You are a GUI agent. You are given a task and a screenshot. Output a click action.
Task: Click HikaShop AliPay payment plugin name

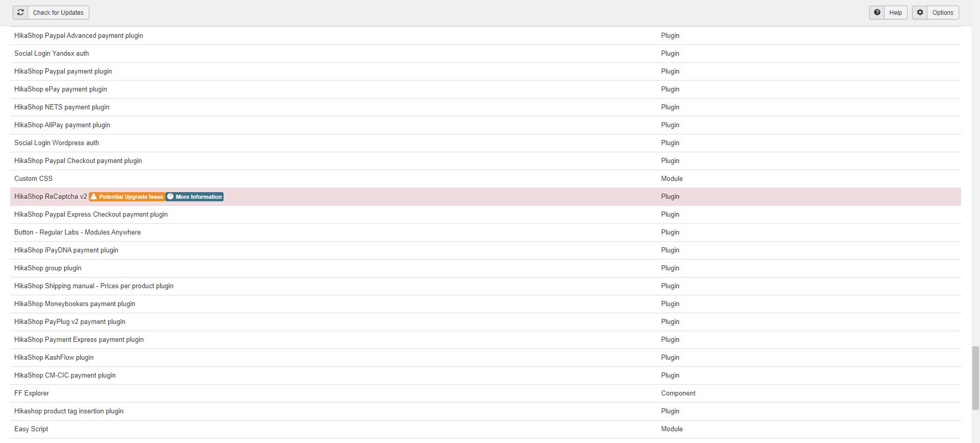[x=62, y=125]
